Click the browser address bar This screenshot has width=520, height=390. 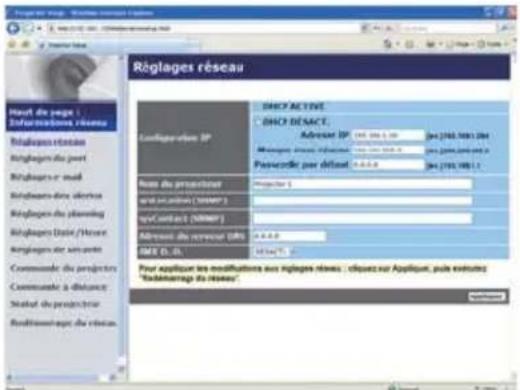(x=203, y=29)
